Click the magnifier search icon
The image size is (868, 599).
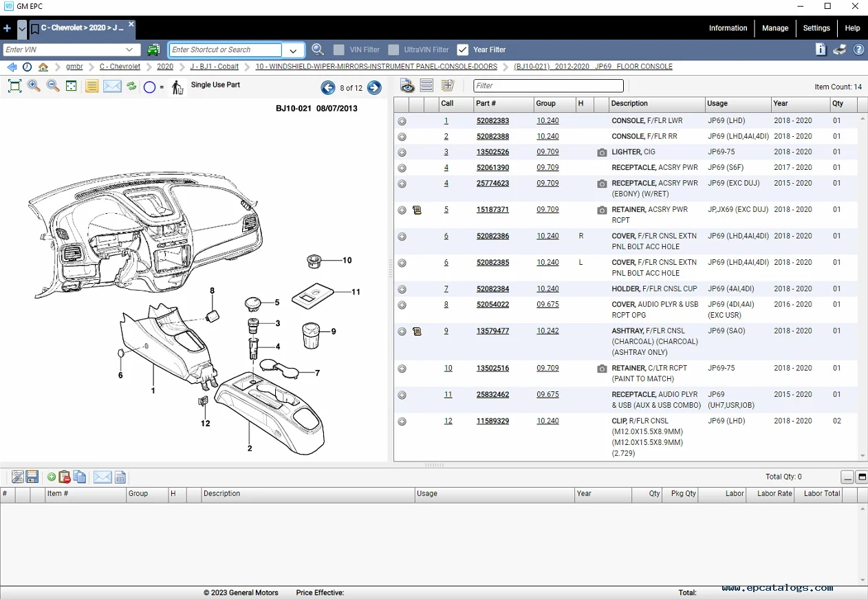[x=317, y=50]
